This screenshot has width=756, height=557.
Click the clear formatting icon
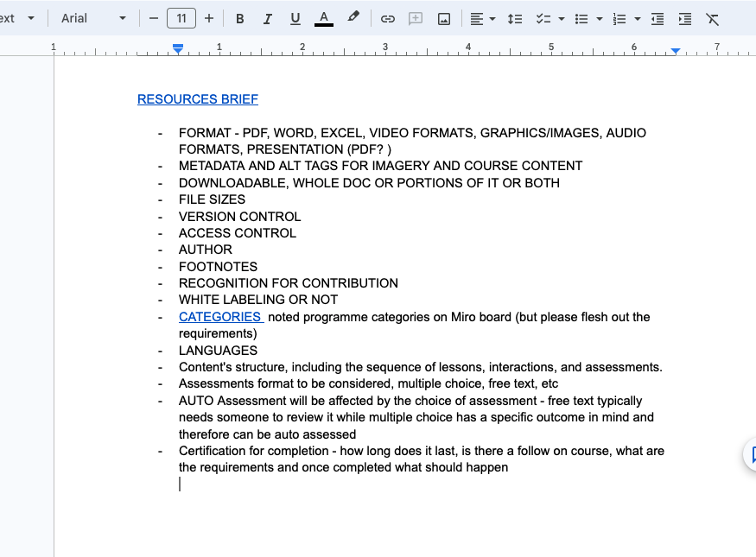click(712, 18)
